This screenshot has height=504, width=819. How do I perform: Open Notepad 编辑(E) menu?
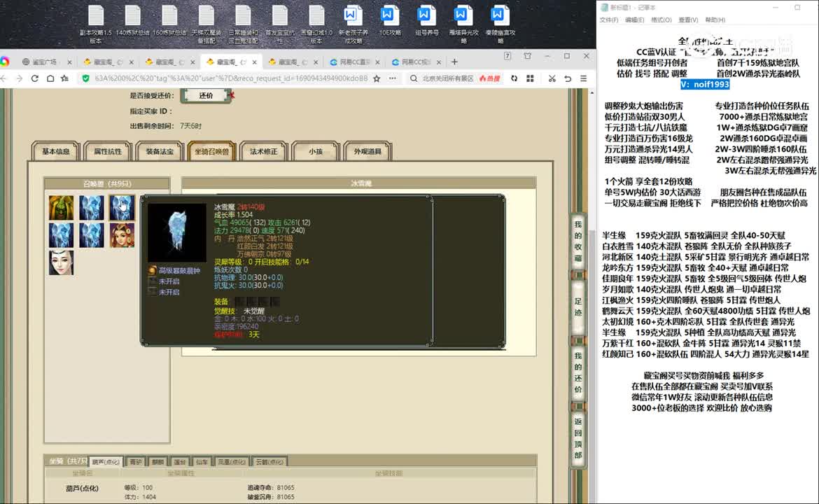tap(634, 20)
